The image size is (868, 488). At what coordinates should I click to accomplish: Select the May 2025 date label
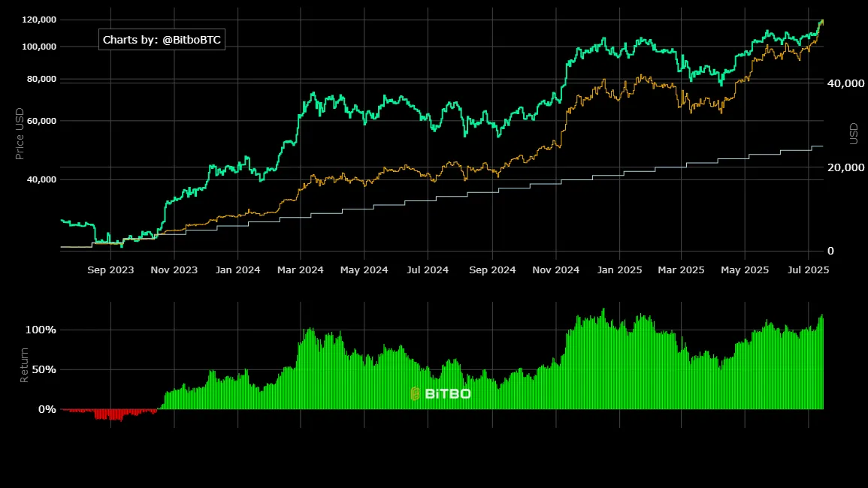point(745,270)
